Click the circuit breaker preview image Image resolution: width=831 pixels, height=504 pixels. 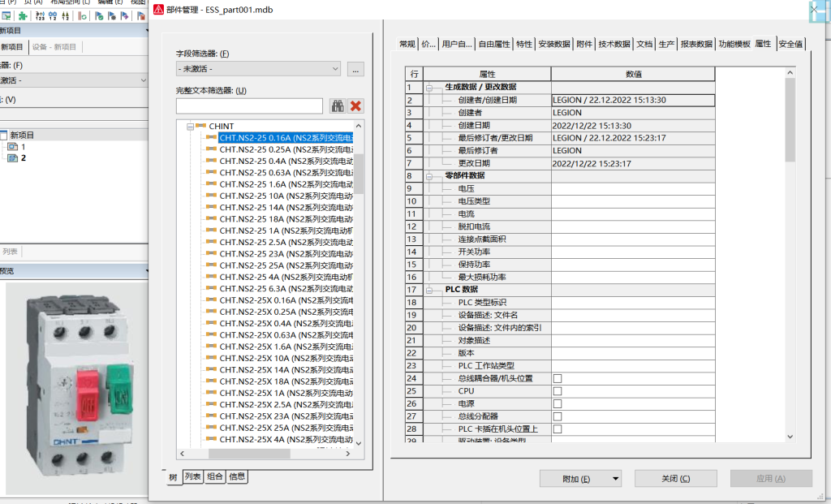pyautogui.click(x=77, y=388)
